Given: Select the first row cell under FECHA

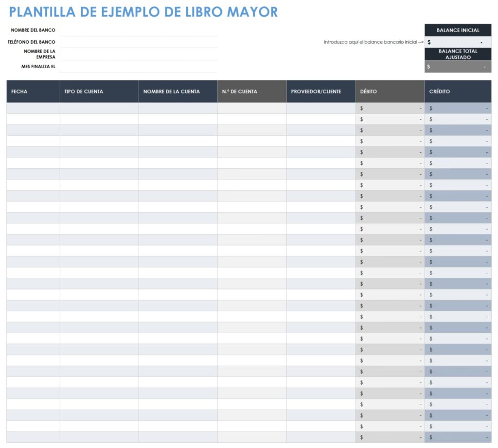Looking at the screenshot, I should 33,108.
